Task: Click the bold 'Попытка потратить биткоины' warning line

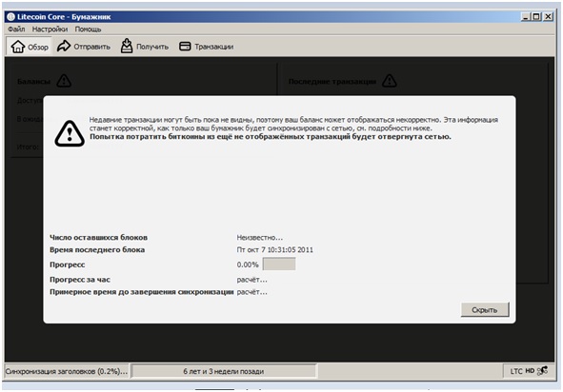Action: pyautogui.click(x=271, y=137)
